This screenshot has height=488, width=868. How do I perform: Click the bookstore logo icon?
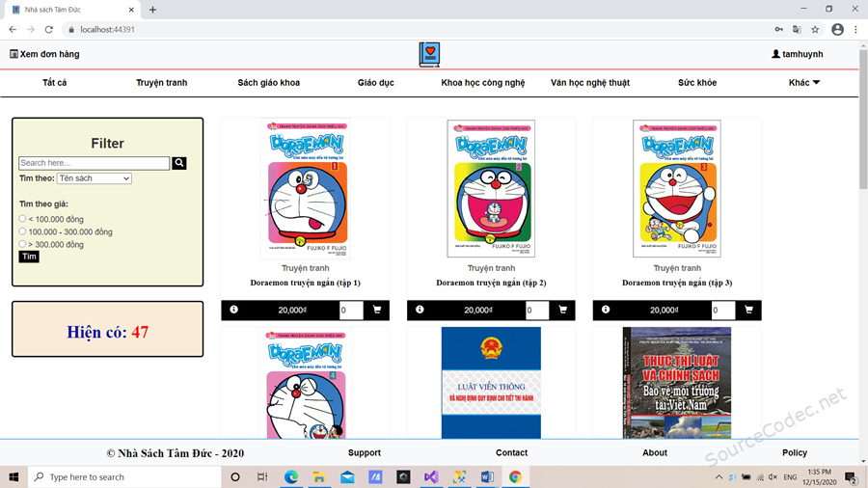coord(429,55)
